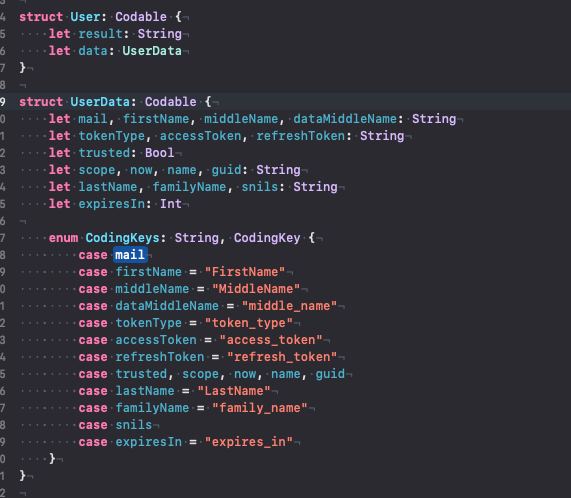Click the "LastName" string literal
Viewport: 571px width, 498px height.
234,391
